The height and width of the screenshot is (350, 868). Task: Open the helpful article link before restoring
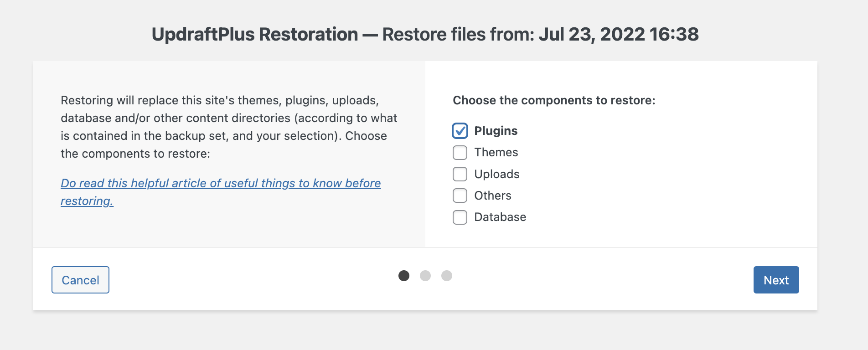[x=221, y=192]
